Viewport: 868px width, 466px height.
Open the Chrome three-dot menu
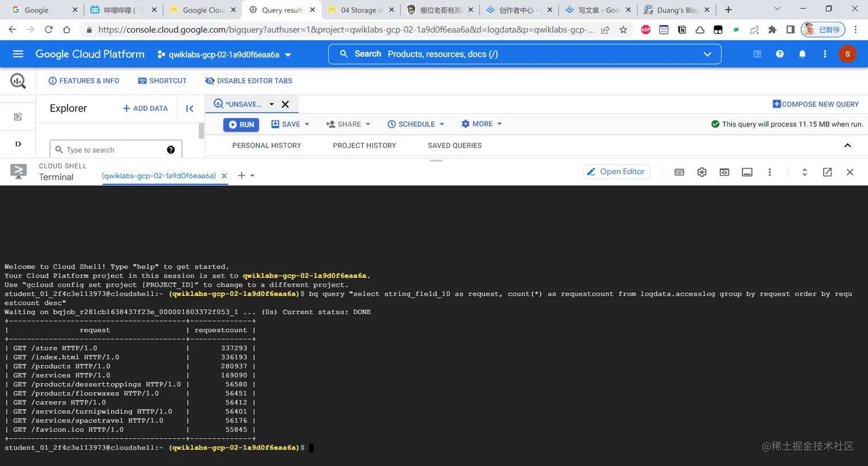[x=855, y=30]
